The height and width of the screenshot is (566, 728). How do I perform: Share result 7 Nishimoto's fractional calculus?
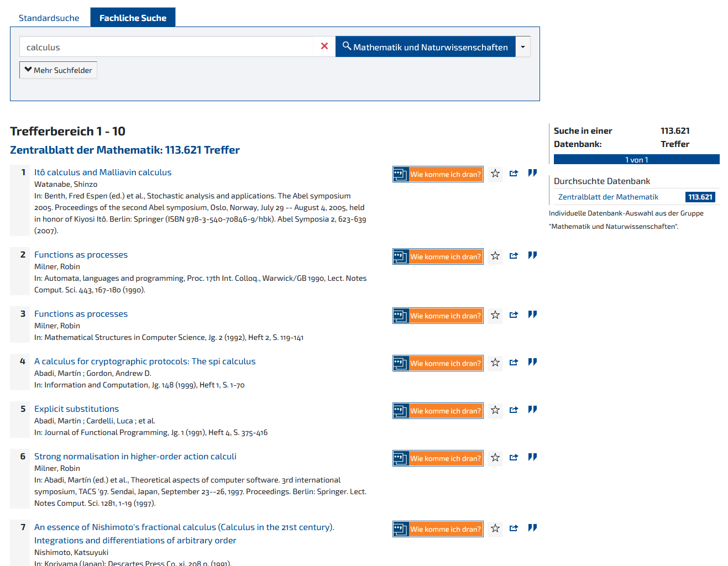tap(514, 528)
